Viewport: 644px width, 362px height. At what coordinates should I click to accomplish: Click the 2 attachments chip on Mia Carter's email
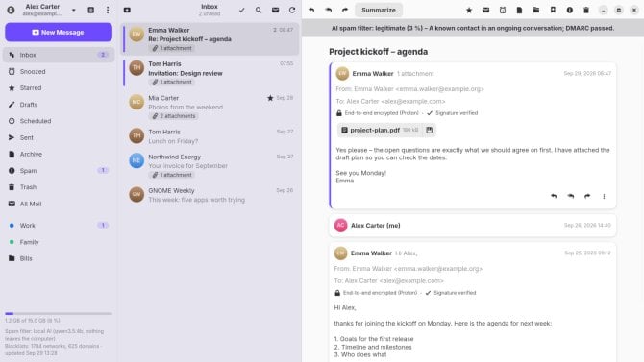coord(174,116)
